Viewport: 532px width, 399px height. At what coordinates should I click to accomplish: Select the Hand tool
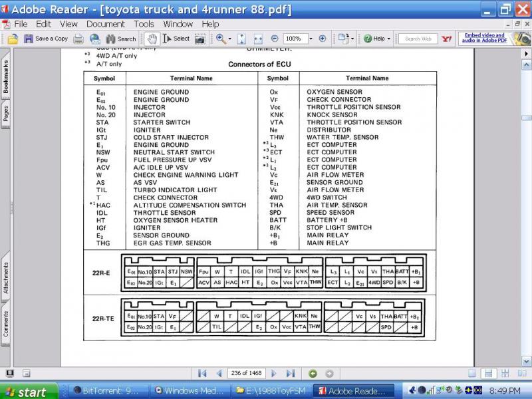(x=152, y=39)
